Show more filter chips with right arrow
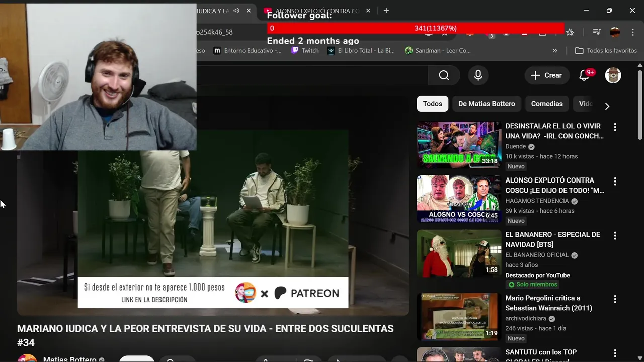 [607, 106]
